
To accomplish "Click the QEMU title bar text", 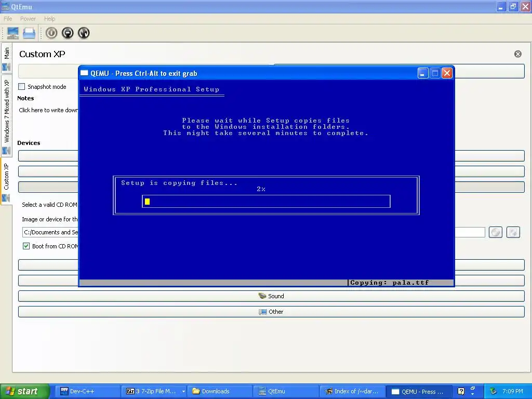I will tap(144, 73).
